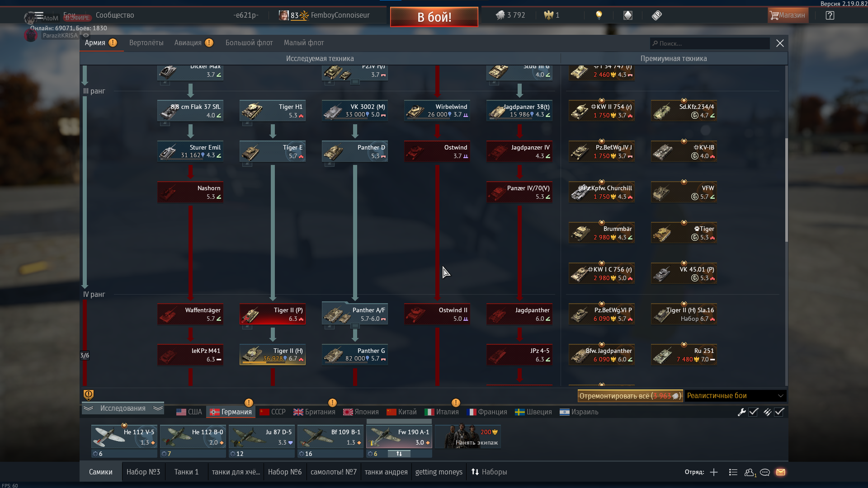Select preset getting moneys
Viewport: 868px width, 488px height.
439,472
